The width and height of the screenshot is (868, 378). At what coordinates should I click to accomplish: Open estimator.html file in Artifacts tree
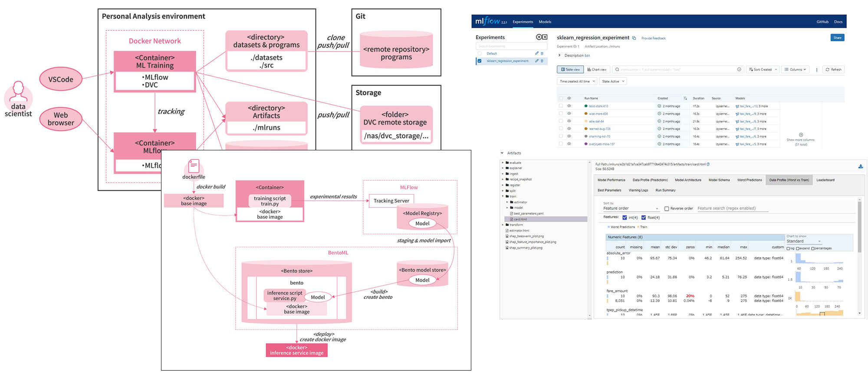[517, 231]
